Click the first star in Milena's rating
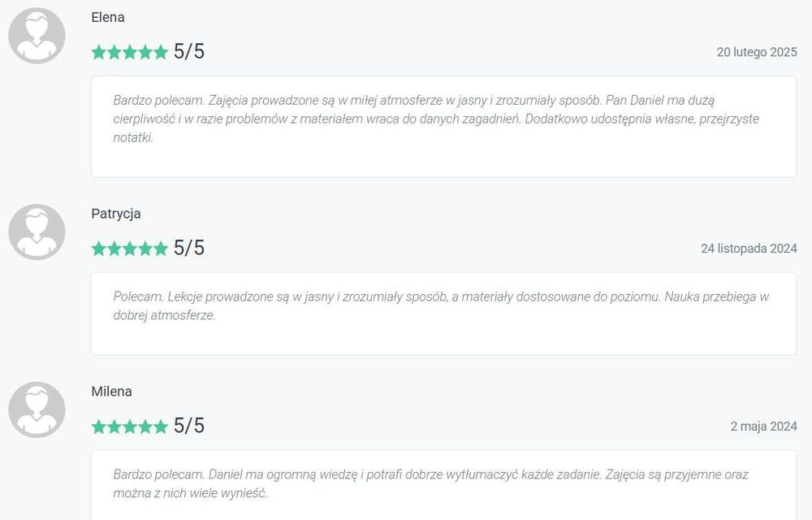 click(98, 427)
